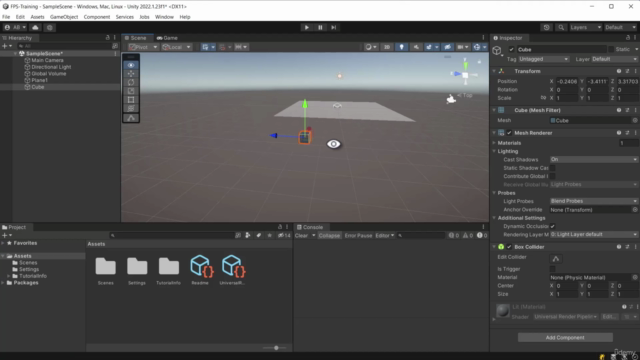Click the Console Clear button
This screenshot has height=360, width=640.
click(x=301, y=236)
